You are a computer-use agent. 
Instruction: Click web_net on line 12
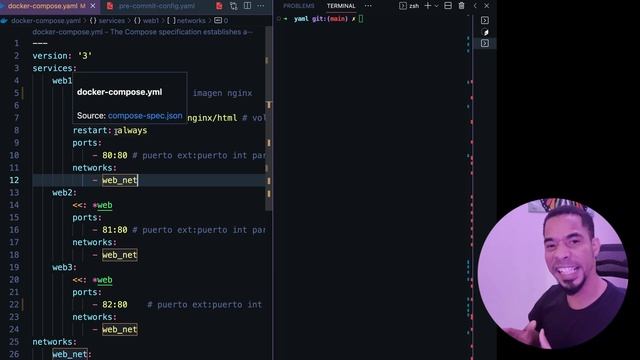pos(120,180)
